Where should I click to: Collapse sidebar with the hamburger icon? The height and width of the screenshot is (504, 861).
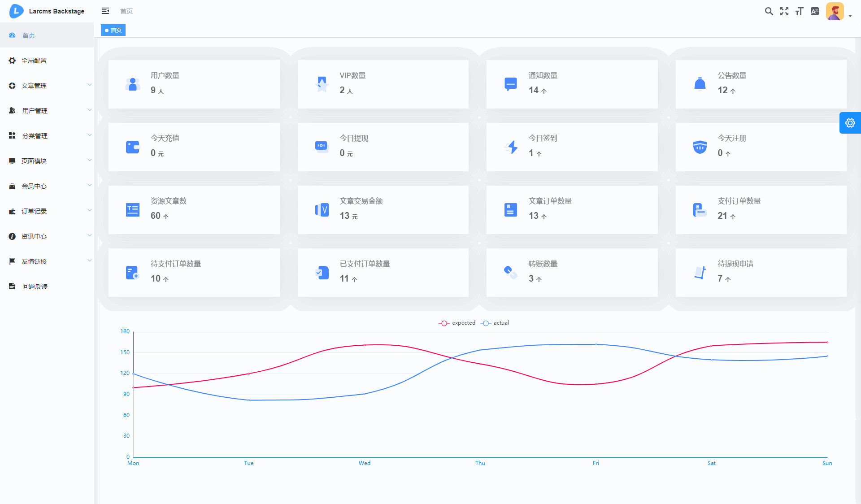[x=105, y=11]
